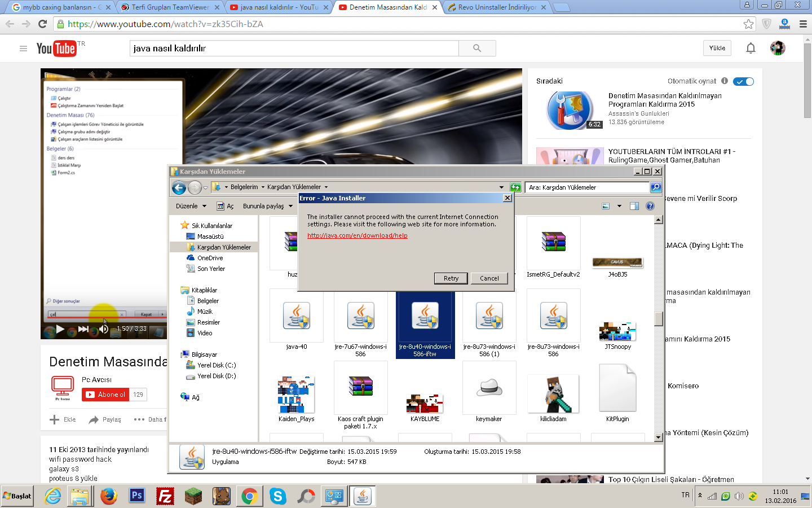
Task: Skip to the next video
Action: pos(83,329)
